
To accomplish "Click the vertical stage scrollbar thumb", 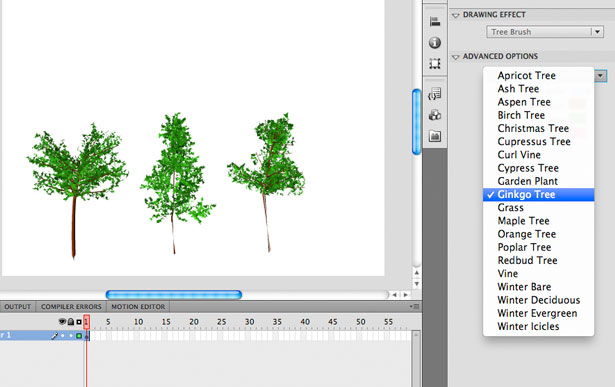I will coord(417,122).
